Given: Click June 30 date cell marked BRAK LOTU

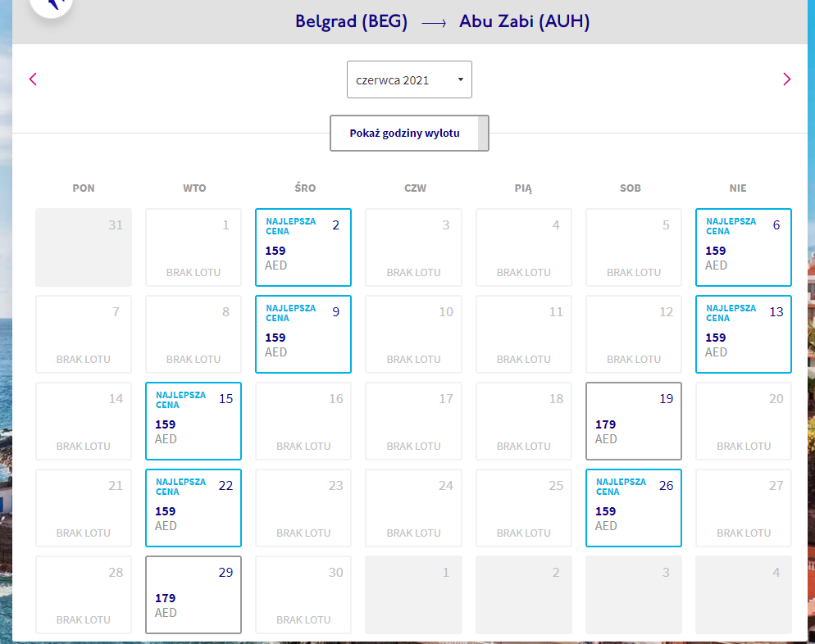Looking at the screenshot, I should [303, 595].
